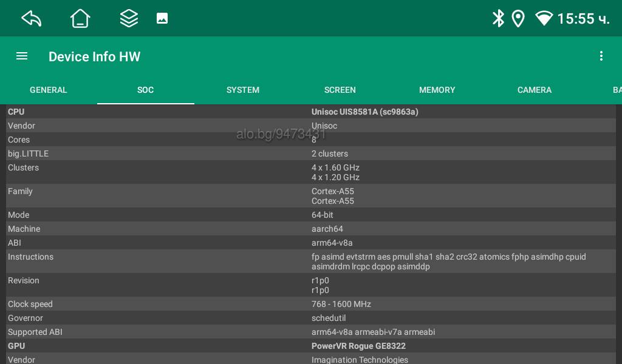Tap the 15:55 clock in status bar
The image size is (622, 364).
click(584, 19)
